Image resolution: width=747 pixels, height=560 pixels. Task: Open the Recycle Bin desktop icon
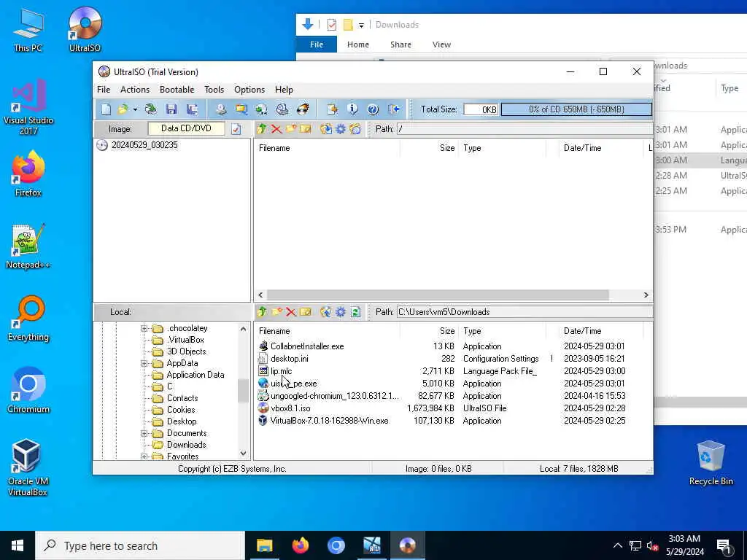(x=711, y=463)
